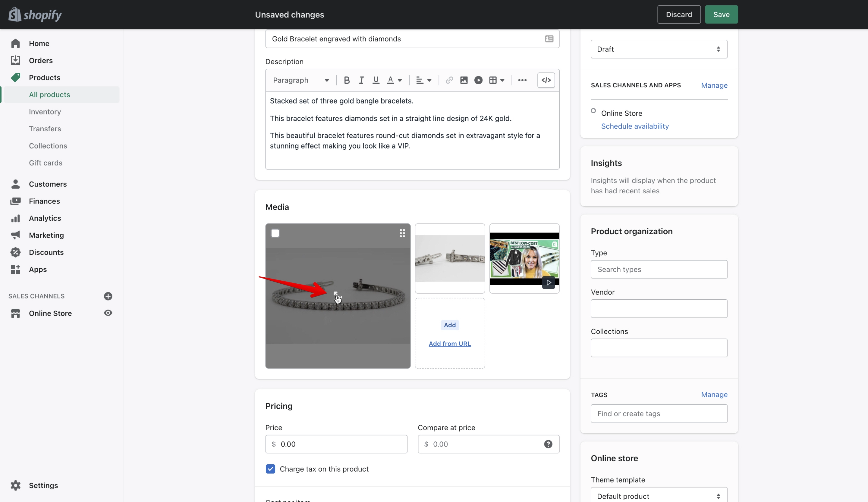
Task: Discard unsaved changes
Action: pos(678,14)
